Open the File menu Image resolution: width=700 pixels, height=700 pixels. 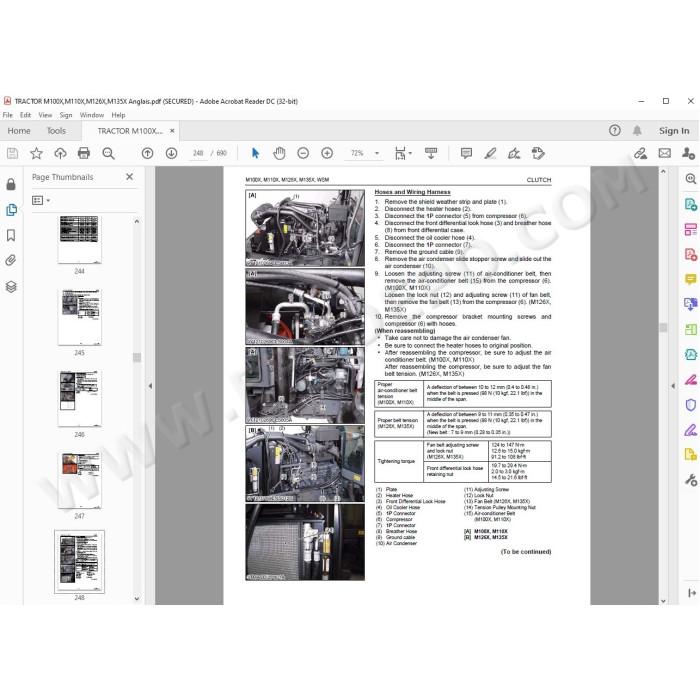(x=8, y=115)
